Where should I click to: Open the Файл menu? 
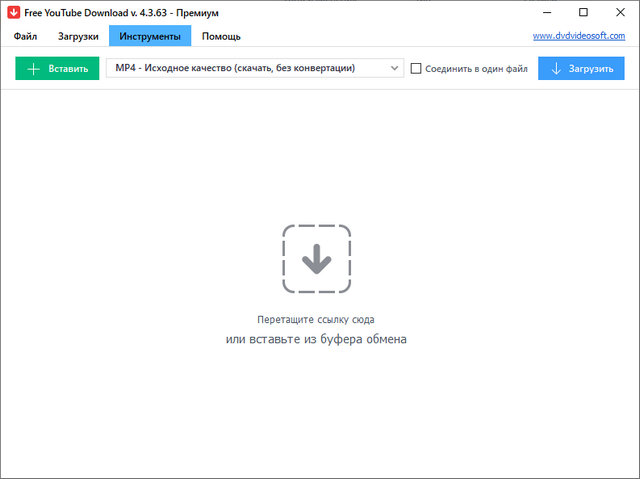25,36
